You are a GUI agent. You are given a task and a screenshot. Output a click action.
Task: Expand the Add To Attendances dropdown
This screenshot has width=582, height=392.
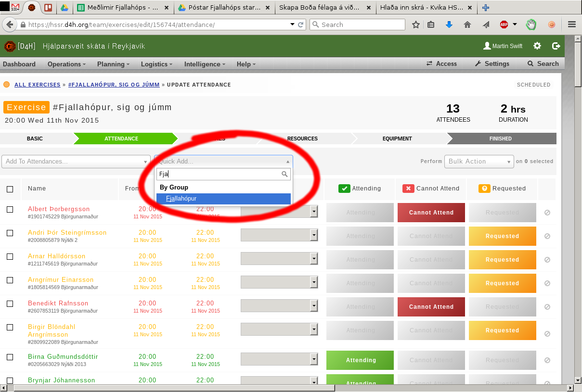(x=76, y=162)
